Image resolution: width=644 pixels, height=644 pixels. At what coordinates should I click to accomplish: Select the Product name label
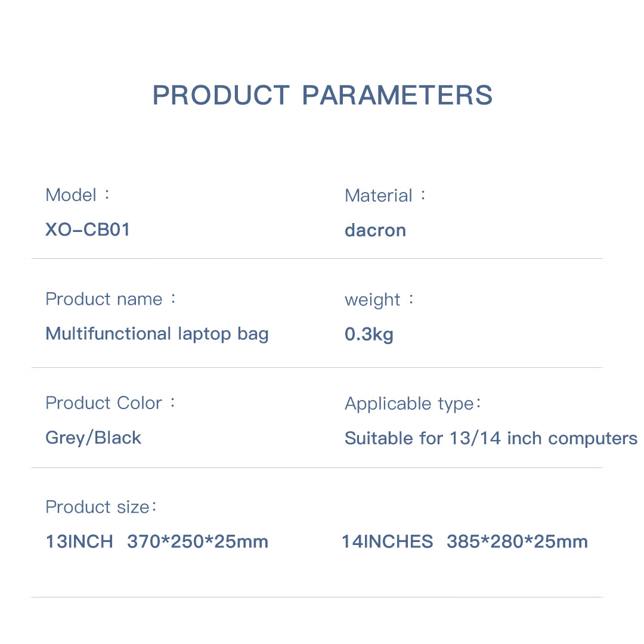click(x=104, y=299)
